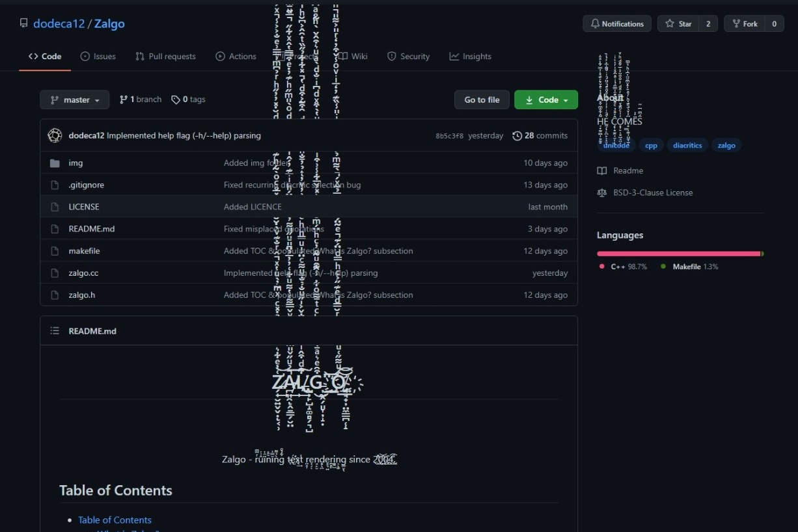This screenshot has height=532, width=798.
Task: Click the file icon beside .gitignore
Action: (x=55, y=185)
